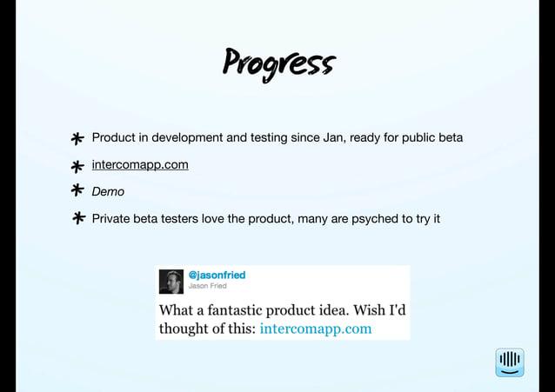
Task: Click the black letterbox bar on the left
Action: pyautogui.click(x=8, y=196)
